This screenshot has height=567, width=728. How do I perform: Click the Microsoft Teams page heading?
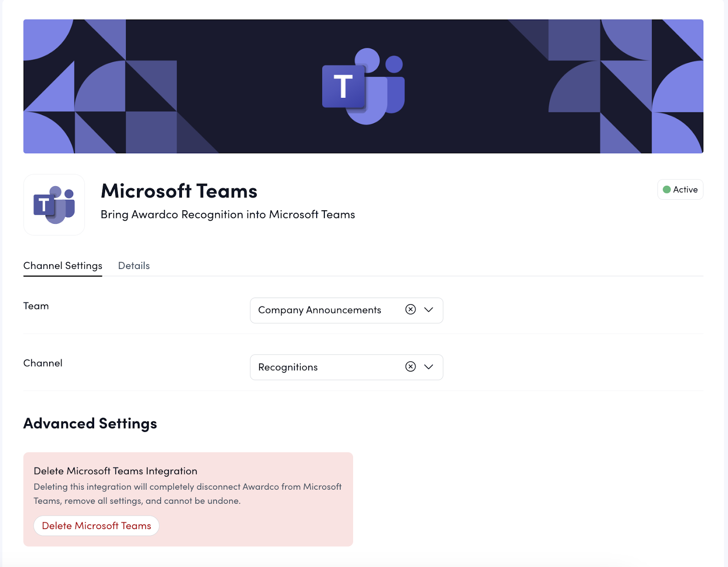coord(179,191)
